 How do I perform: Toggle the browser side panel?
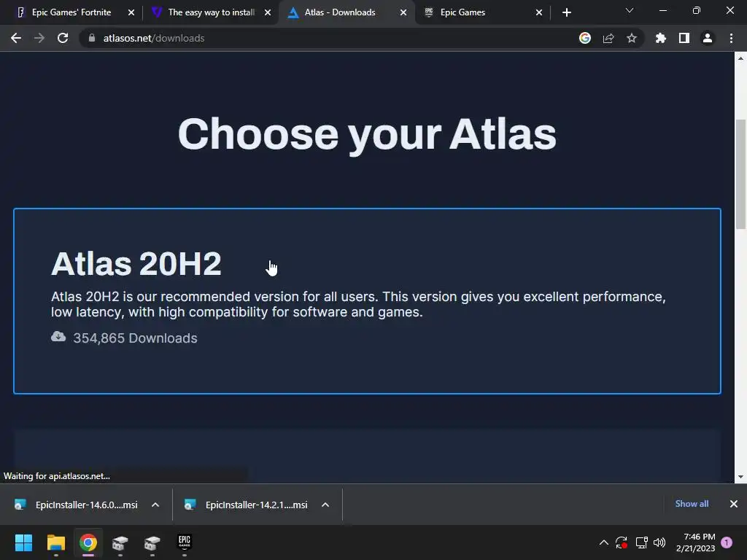click(x=684, y=38)
